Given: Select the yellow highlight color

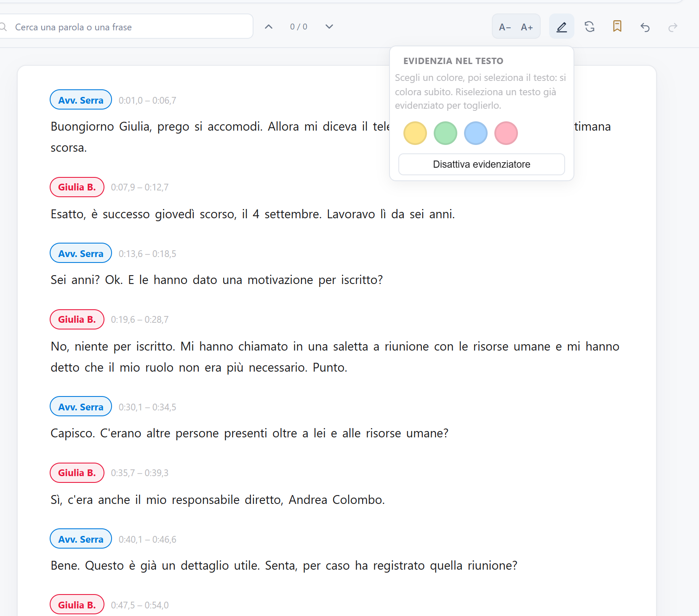Looking at the screenshot, I should [x=415, y=133].
